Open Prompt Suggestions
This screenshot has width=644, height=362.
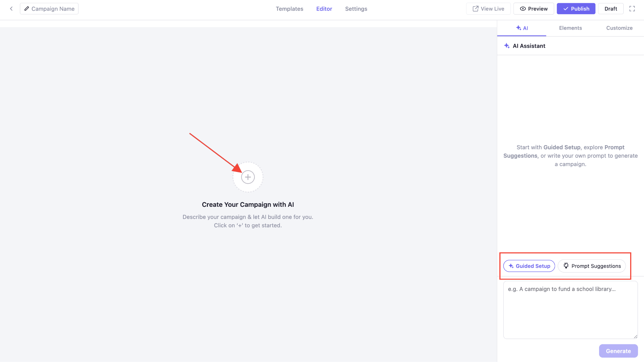tap(592, 266)
